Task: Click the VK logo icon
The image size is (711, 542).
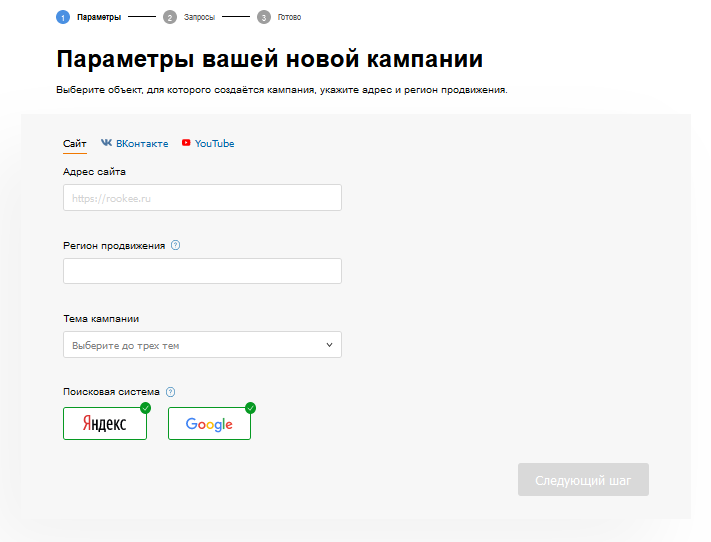Action: tap(106, 144)
